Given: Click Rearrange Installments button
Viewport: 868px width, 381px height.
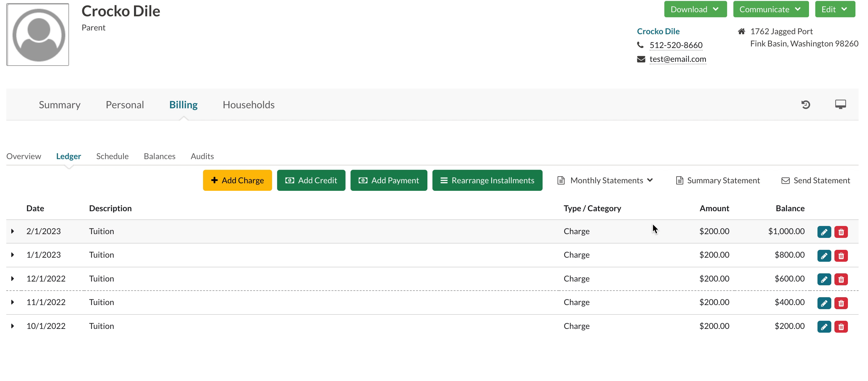Looking at the screenshot, I should click(x=487, y=180).
